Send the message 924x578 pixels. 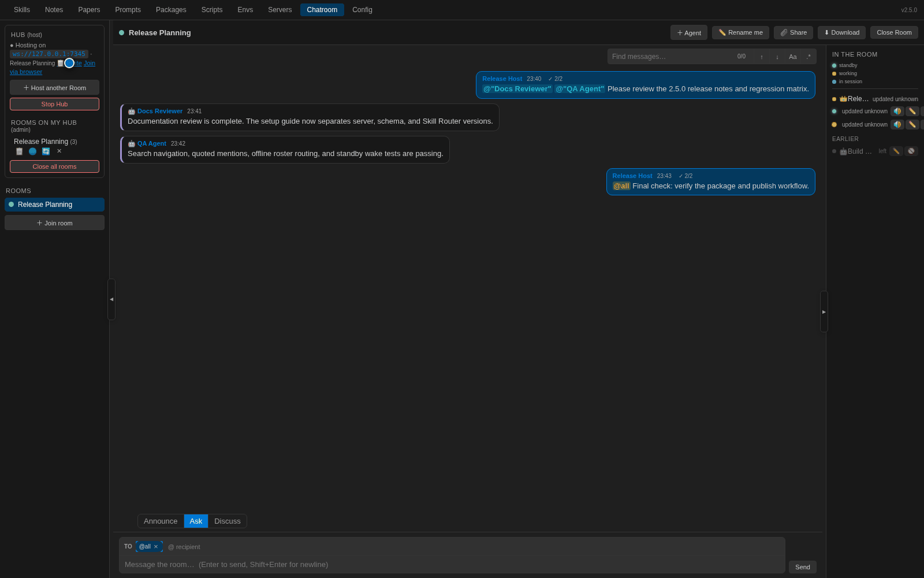tap(802, 567)
